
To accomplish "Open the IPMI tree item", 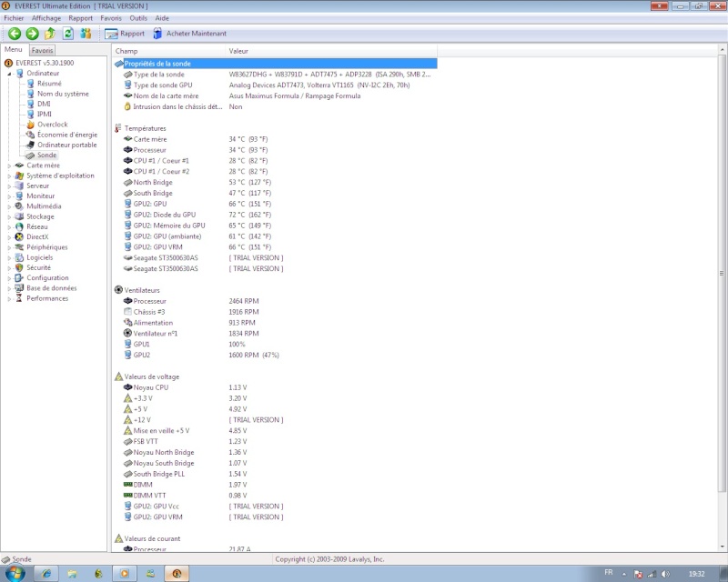I will (44, 115).
